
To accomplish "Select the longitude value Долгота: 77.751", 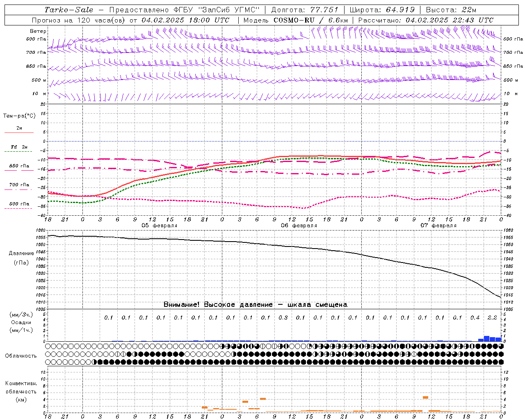I will [305, 10].
